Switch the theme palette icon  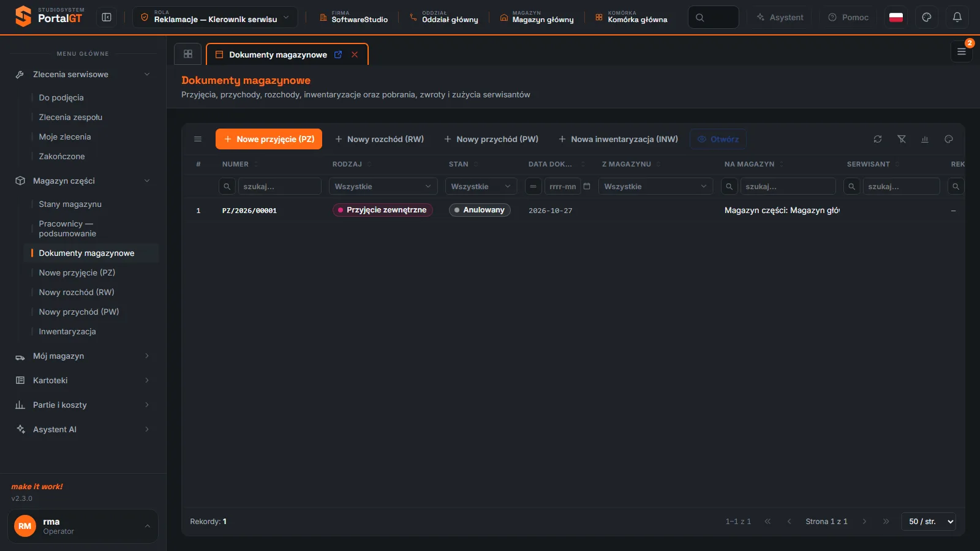[x=927, y=17]
